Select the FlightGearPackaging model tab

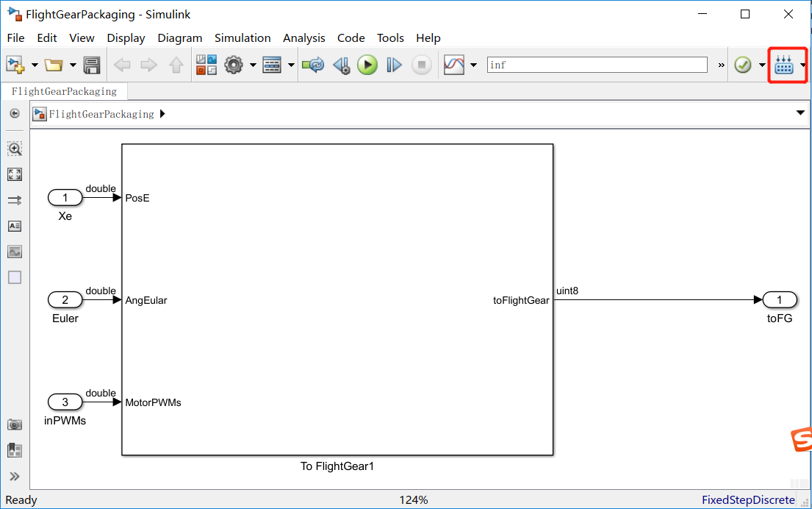pyautogui.click(x=64, y=91)
